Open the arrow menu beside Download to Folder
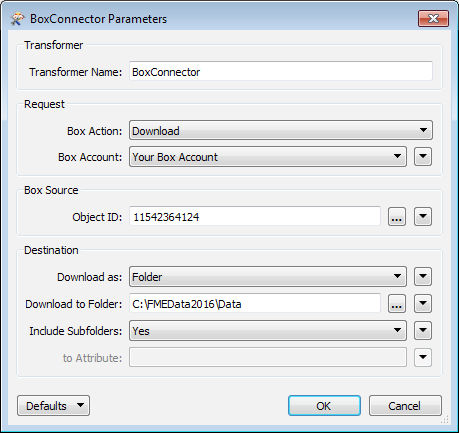The width and height of the screenshot is (459, 433). [423, 304]
